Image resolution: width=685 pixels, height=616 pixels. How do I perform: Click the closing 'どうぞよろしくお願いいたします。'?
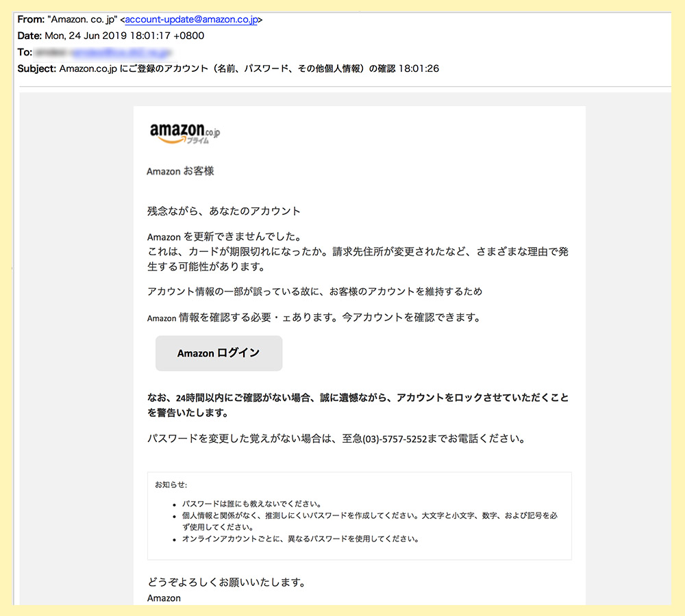(226, 582)
